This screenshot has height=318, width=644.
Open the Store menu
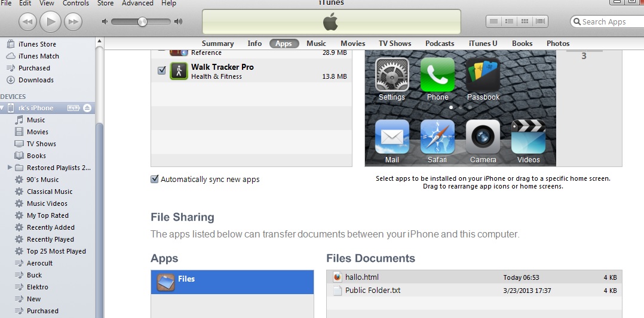[x=106, y=4]
